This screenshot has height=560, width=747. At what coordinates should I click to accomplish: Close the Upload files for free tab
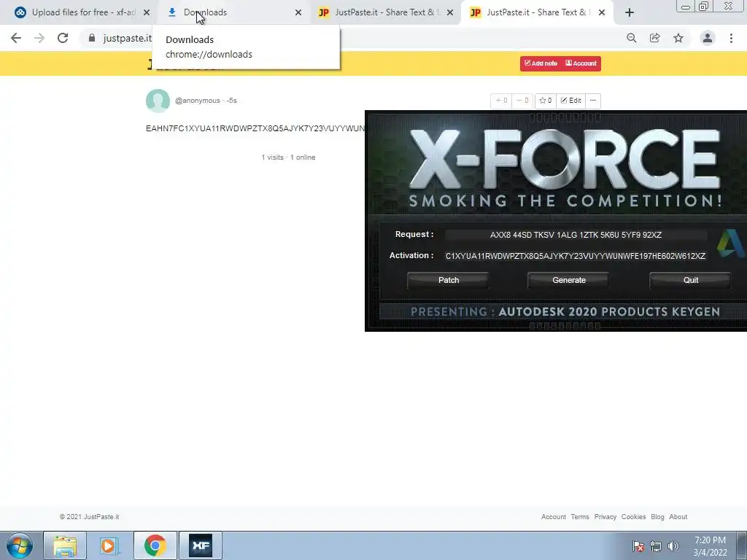[147, 12]
